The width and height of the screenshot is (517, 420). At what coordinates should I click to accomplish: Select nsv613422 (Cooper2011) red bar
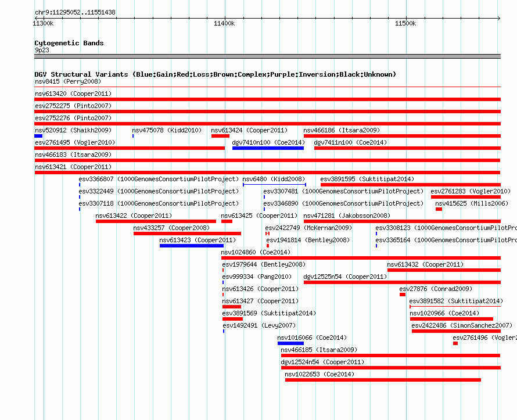click(156, 221)
